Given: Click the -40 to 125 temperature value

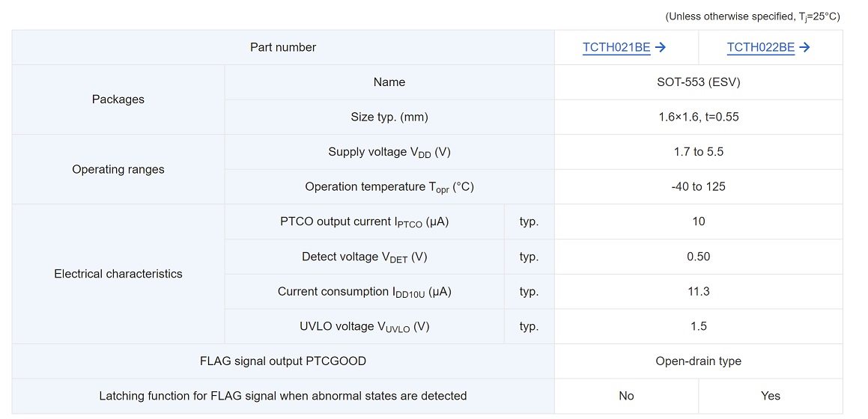Looking at the screenshot, I should pyautogui.click(x=698, y=187).
